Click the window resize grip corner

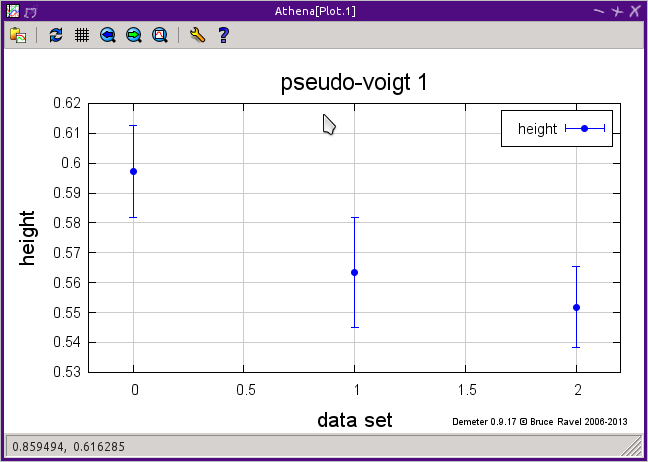(631, 447)
